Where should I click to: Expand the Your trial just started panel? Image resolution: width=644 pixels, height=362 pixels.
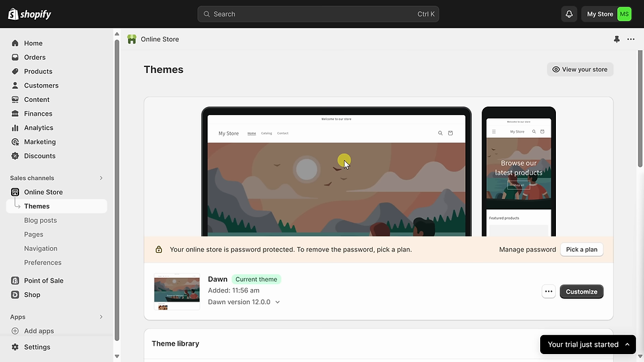click(x=587, y=344)
